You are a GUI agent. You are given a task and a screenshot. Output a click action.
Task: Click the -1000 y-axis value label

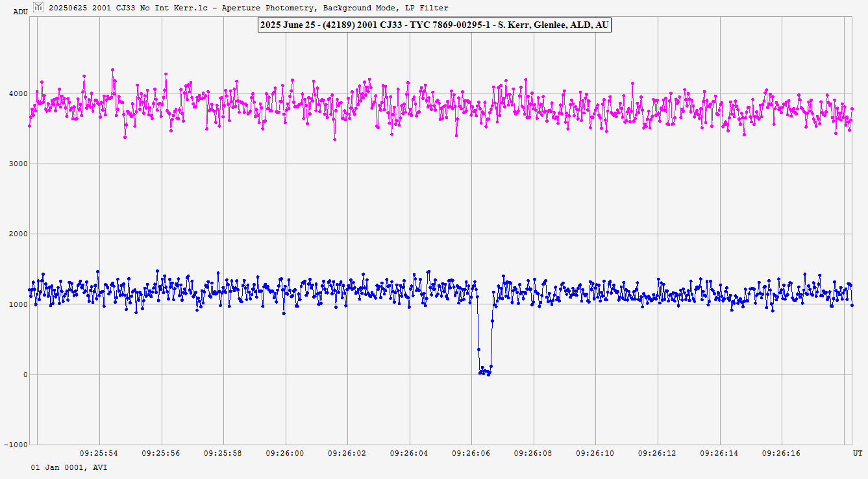[16, 445]
